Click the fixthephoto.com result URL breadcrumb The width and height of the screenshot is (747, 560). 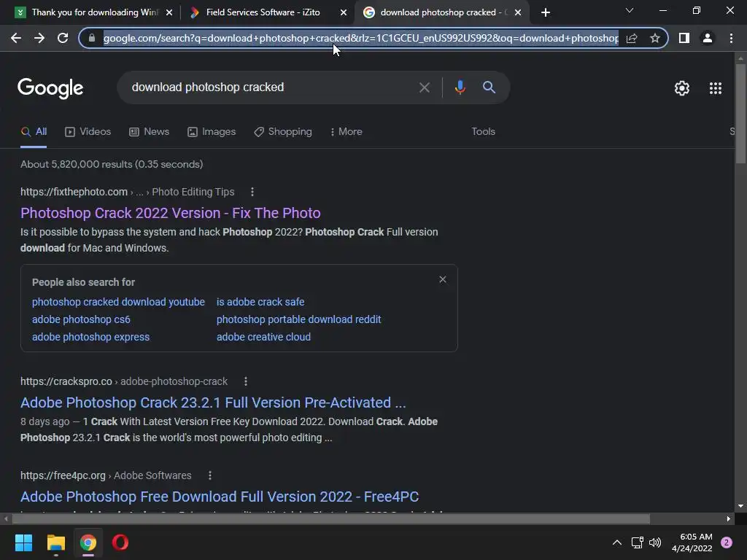127,192
